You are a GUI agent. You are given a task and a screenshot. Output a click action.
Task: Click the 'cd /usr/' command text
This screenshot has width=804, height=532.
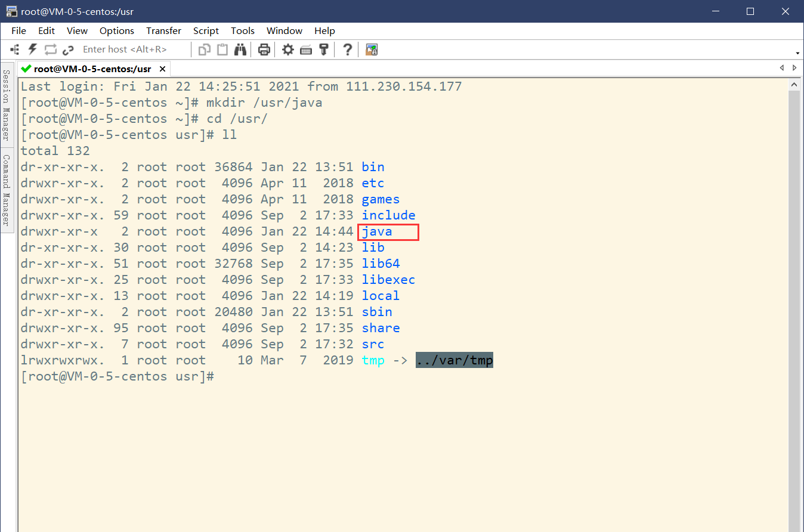237,119
